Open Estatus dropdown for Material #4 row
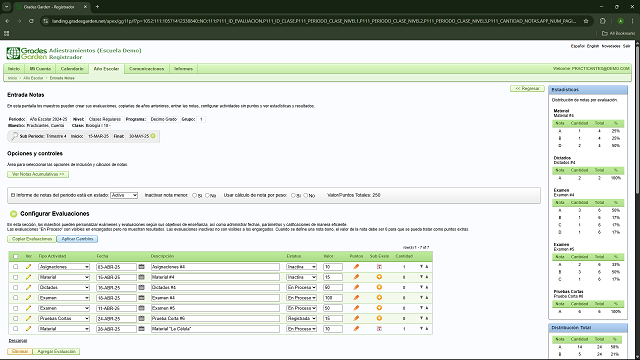This screenshot has width=640, height=360. (301, 277)
